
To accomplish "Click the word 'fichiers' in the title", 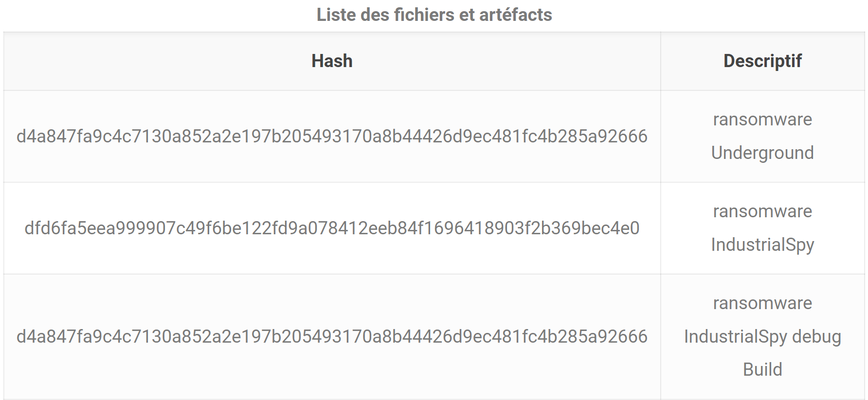I will coord(424,15).
